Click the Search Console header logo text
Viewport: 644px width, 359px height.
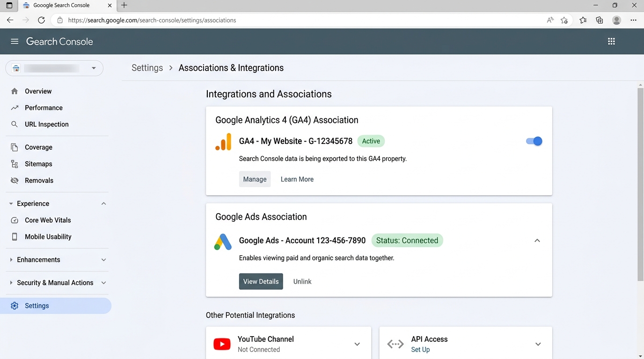tap(59, 42)
